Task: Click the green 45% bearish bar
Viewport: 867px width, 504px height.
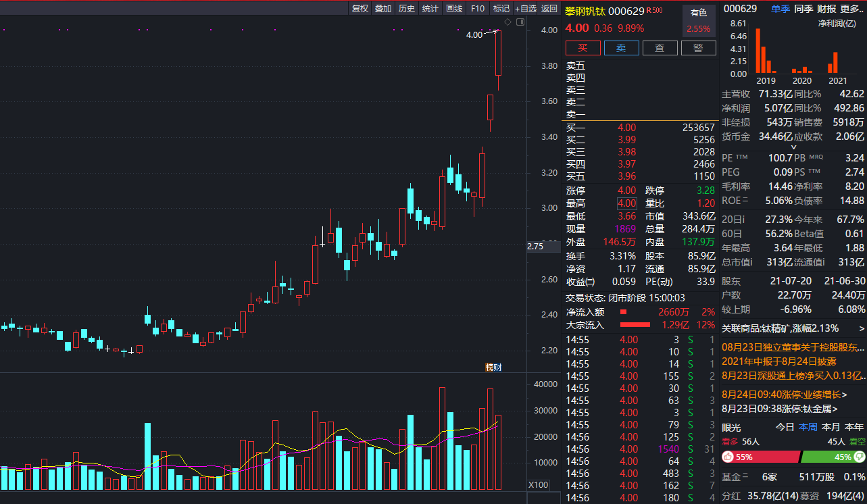Action: point(833,457)
